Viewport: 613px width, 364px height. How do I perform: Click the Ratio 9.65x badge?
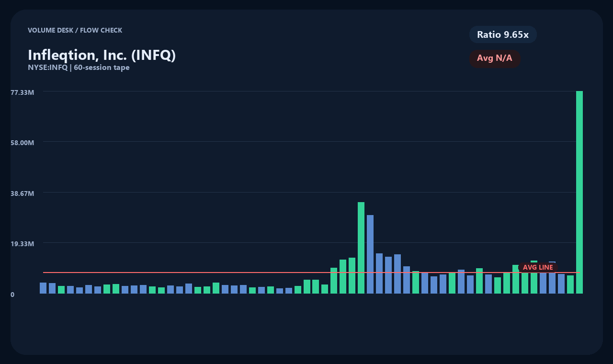tap(503, 34)
